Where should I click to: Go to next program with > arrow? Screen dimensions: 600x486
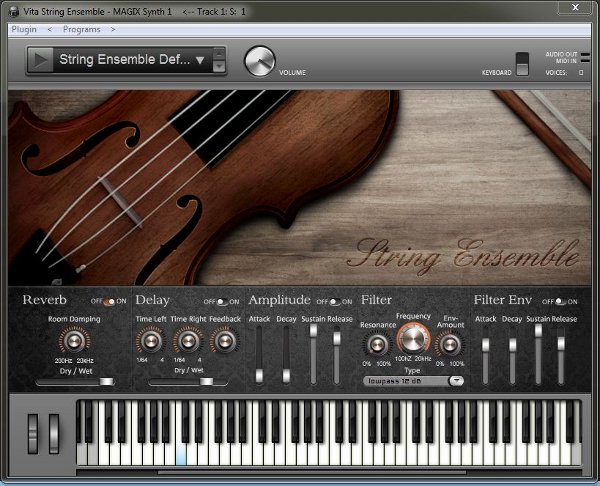point(113,29)
